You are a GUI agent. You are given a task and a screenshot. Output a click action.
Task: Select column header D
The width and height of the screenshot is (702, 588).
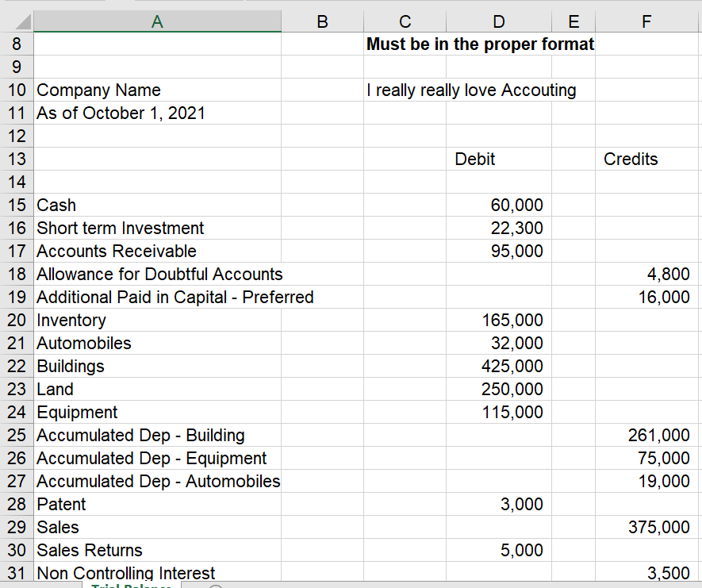(x=498, y=21)
